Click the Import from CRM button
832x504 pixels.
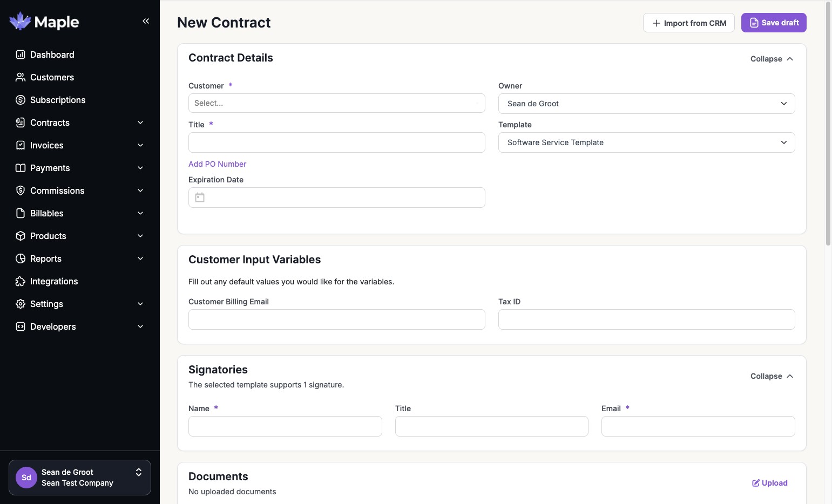688,23
